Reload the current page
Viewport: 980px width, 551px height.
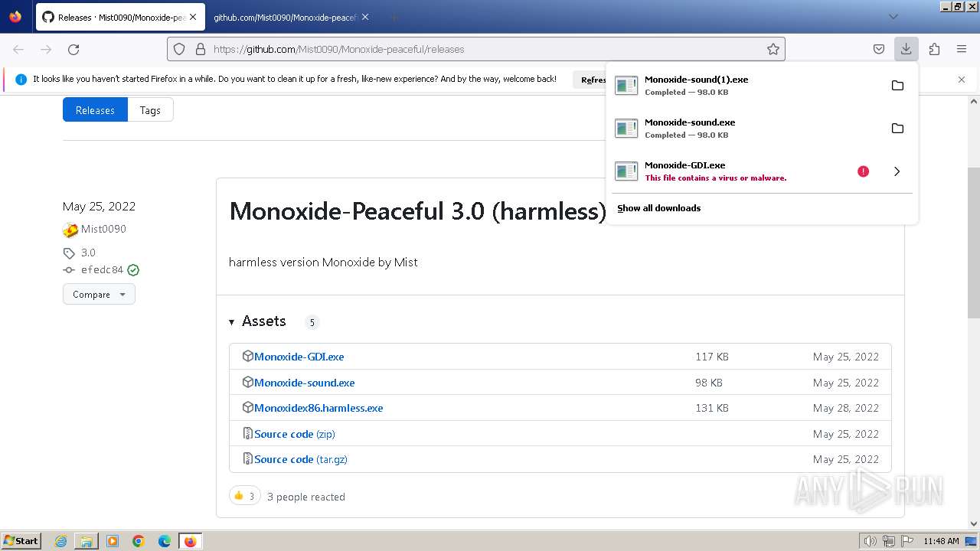pyautogui.click(x=73, y=49)
